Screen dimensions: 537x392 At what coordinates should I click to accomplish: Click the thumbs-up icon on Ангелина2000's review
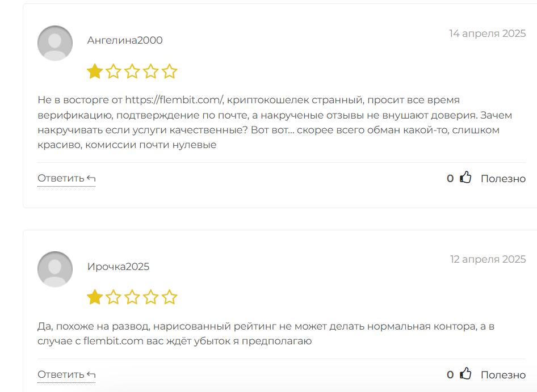[x=466, y=178]
